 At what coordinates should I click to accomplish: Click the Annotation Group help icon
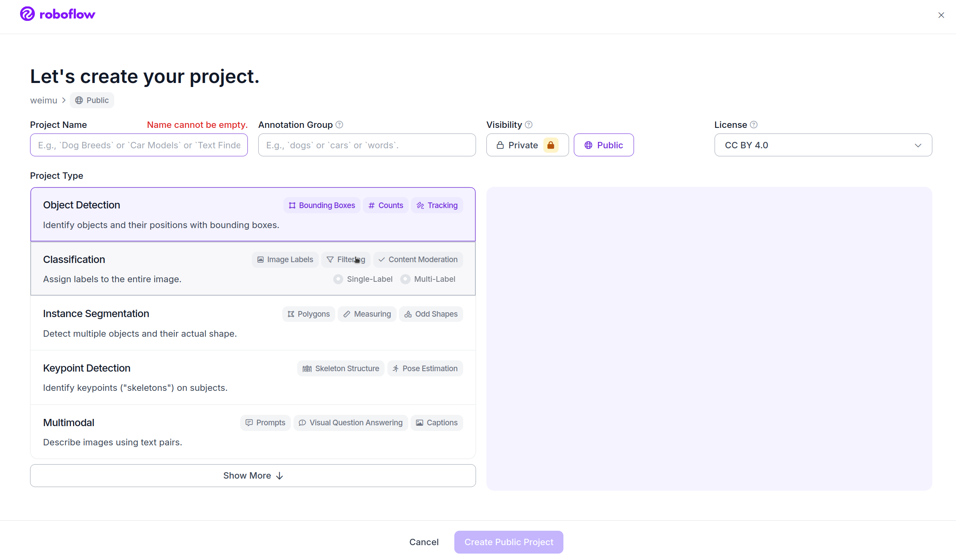(339, 125)
